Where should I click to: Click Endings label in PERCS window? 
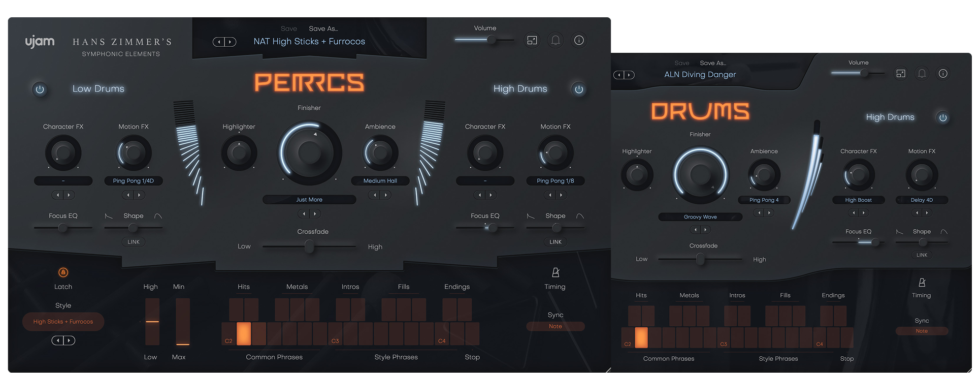[x=457, y=287]
